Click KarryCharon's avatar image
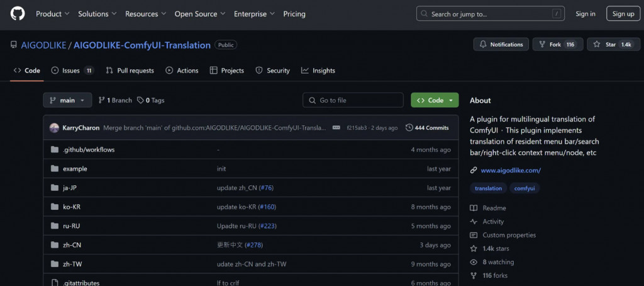This screenshot has width=644, height=286. 54,128
